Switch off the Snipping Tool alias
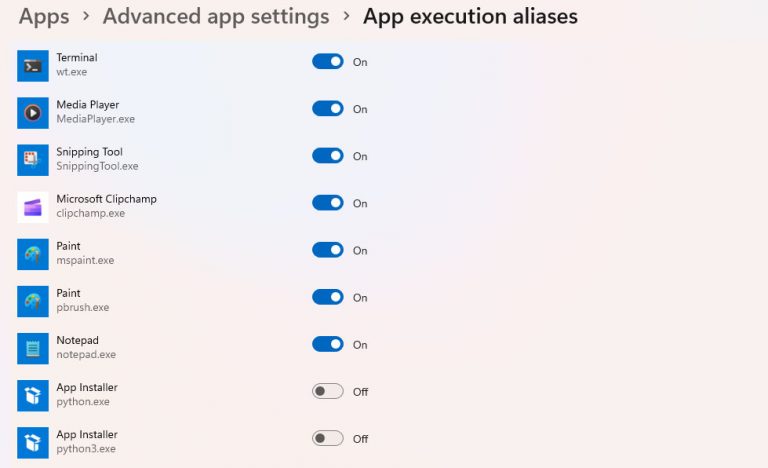Screen dimensions: 768x468 328,156
